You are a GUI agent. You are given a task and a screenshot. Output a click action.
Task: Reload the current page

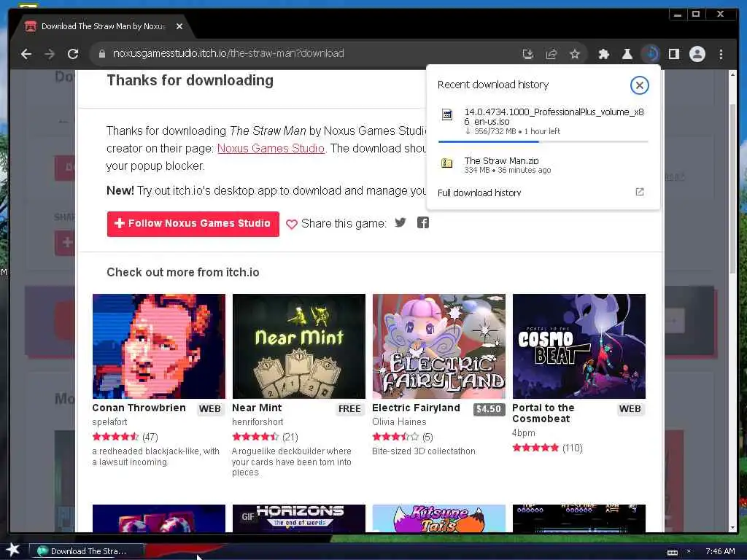pyautogui.click(x=73, y=54)
